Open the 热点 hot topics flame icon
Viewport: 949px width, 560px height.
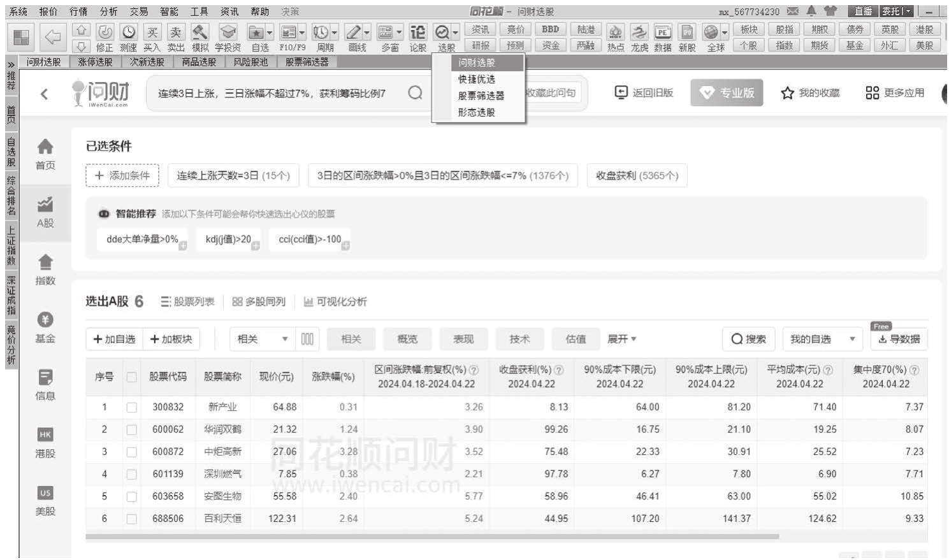(x=615, y=32)
